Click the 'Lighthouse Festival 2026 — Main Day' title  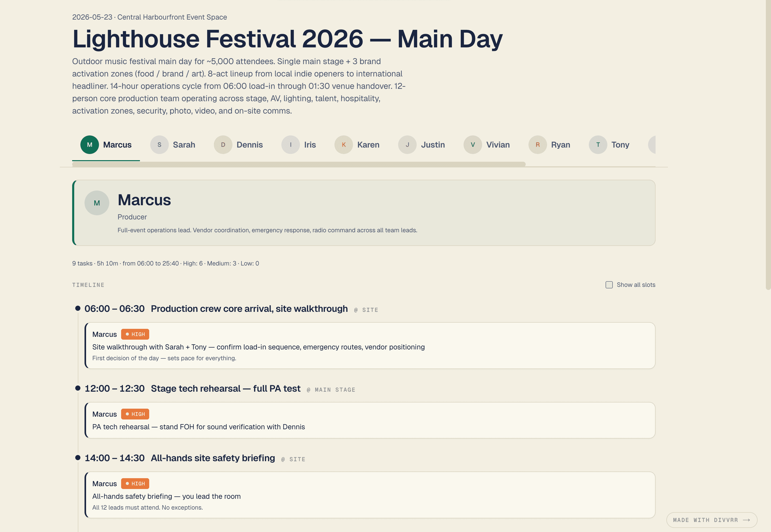(288, 39)
